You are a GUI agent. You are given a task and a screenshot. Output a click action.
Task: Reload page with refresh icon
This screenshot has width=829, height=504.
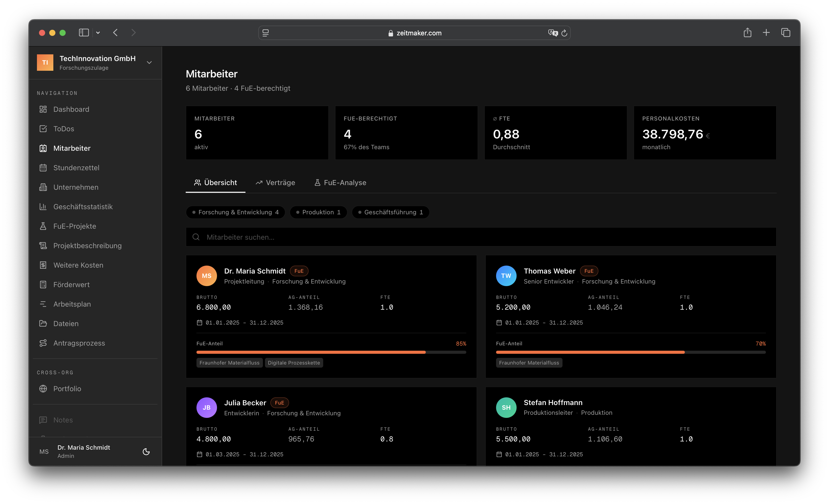point(564,33)
